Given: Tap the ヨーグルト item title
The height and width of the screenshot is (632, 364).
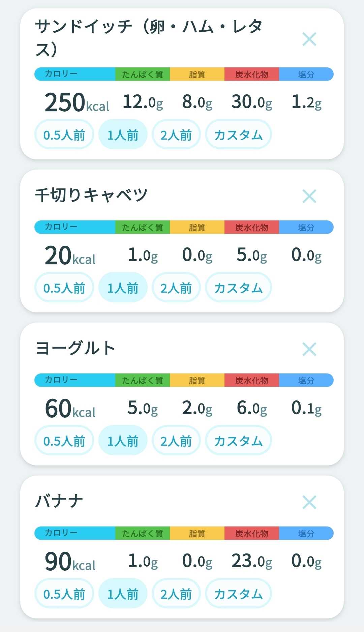Looking at the screenshot, I should coord(75,348).
